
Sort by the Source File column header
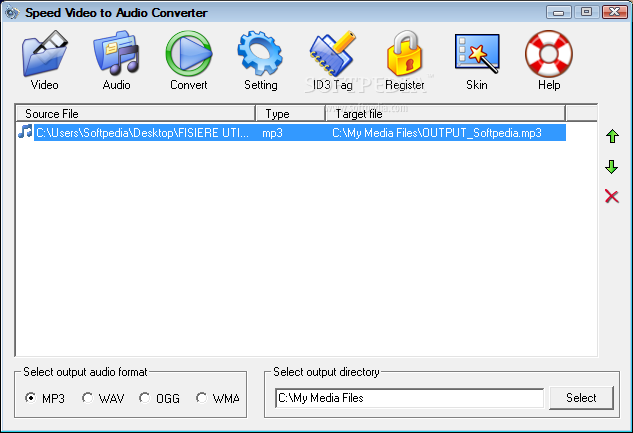coord(136,113)
